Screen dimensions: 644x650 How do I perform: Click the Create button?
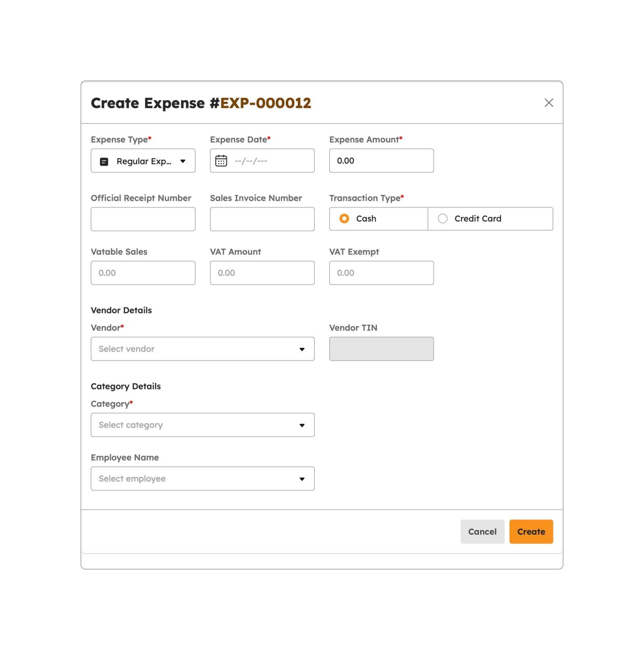point(531,532)
